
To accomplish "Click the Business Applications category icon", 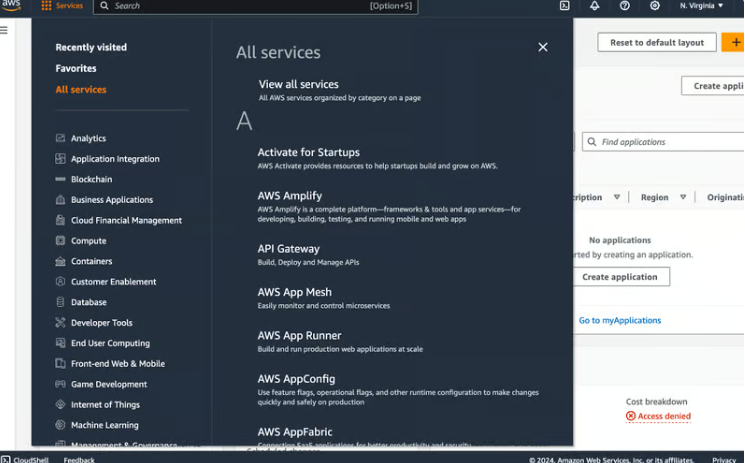I will [x=60, y=200].
